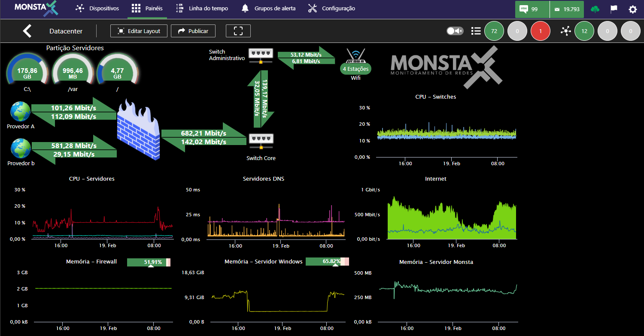644x336 pixels.
Task: Click the flag icon in header
Action: tap(614, 9)
